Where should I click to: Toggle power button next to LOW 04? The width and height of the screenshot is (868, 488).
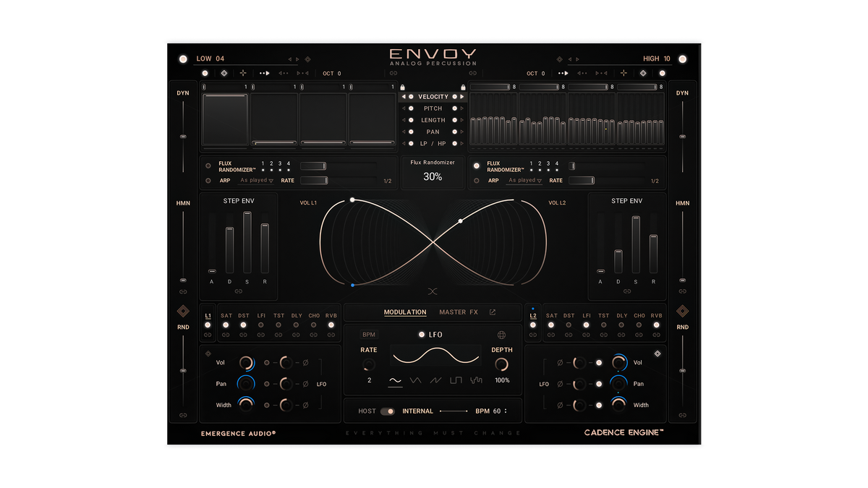[182, 59]
